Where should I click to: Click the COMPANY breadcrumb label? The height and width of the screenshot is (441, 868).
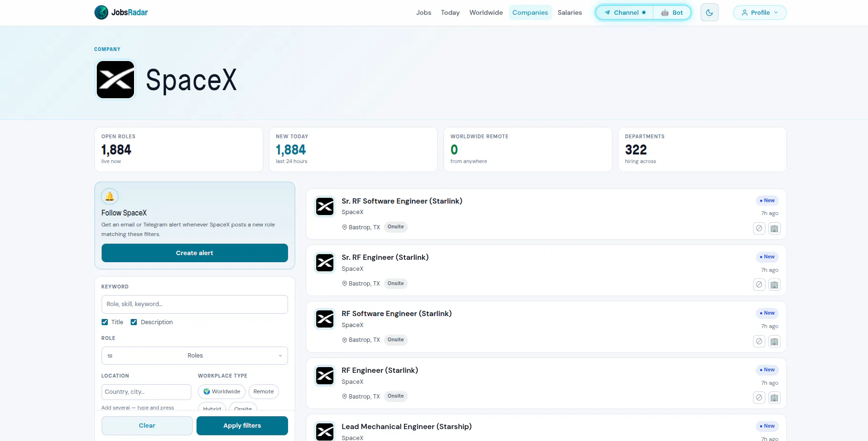pos(107,49)
